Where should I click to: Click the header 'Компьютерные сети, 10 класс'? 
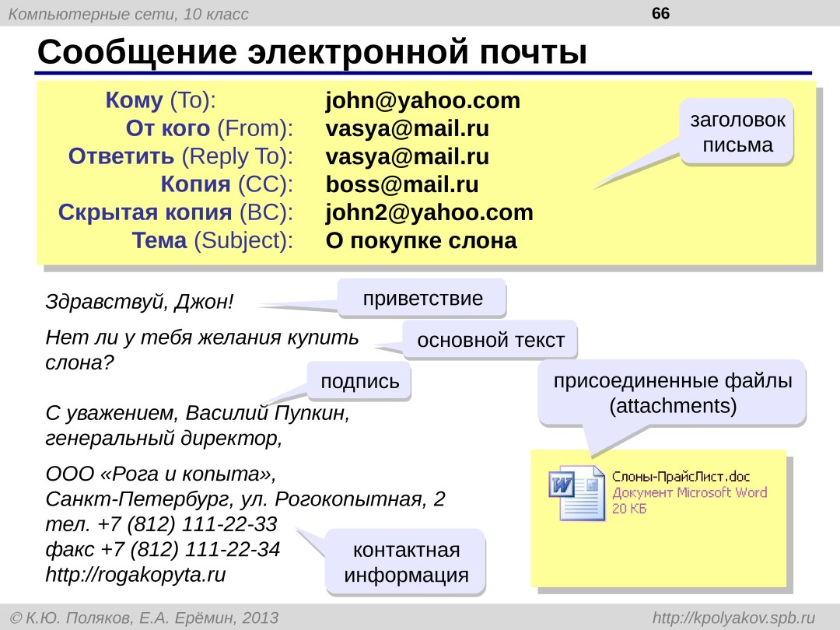click(x=128, y=13)
